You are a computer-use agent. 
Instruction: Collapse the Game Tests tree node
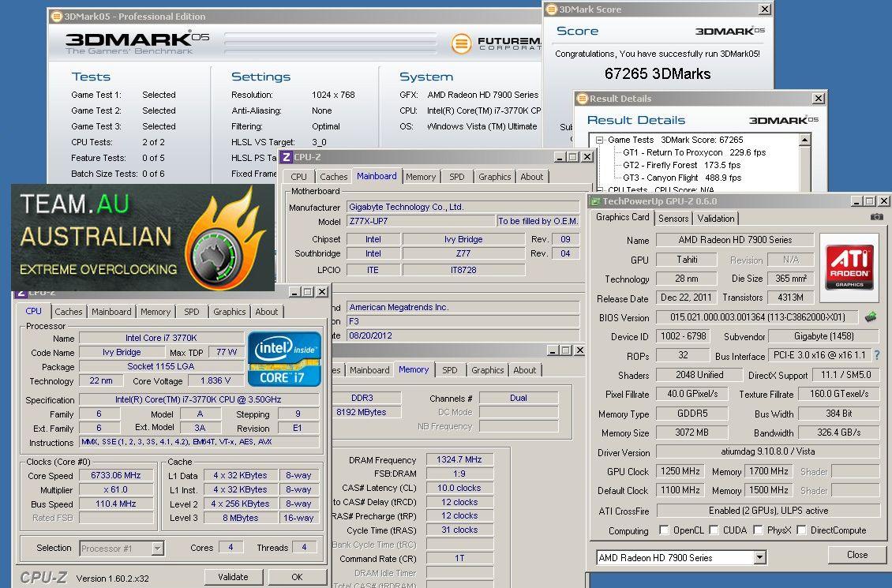click(599, 140)
